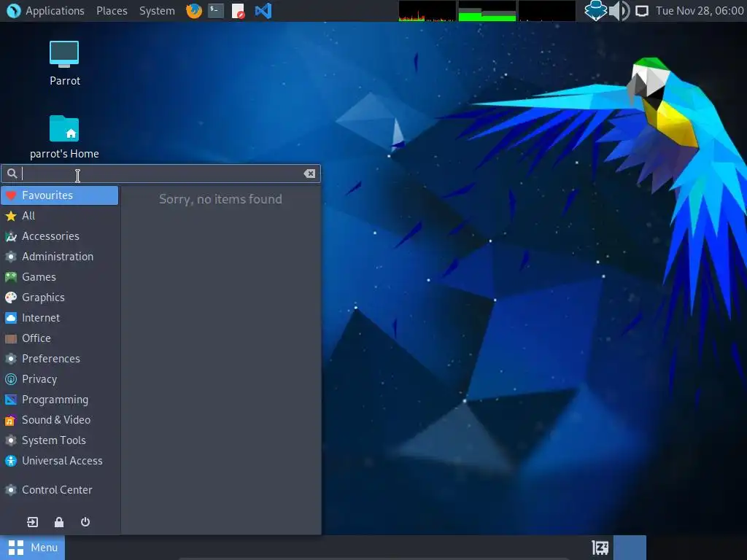The width and height of the screenshot is (747, 560).
Task: Close the menu via Menu button
Action: (32, 548)
